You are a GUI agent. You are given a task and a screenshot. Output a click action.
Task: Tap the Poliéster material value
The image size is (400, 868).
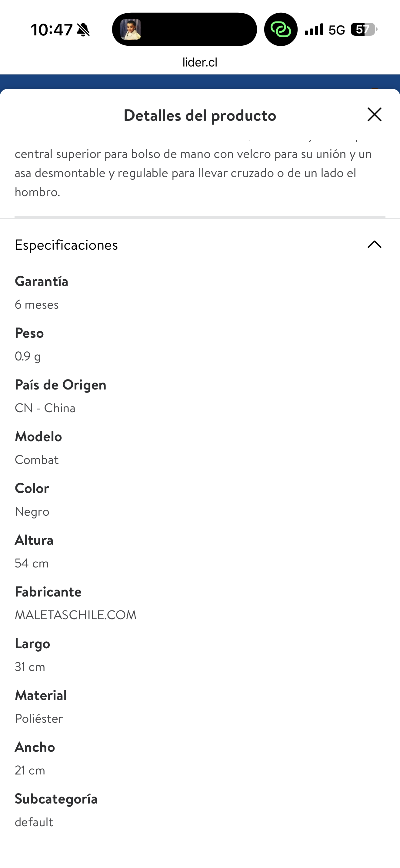click(x=39, y=719)
